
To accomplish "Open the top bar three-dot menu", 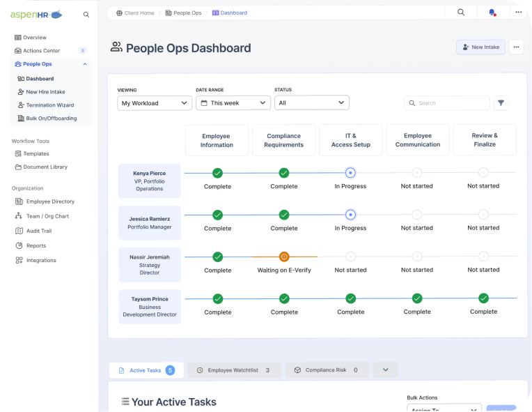I will pos(519,13).
